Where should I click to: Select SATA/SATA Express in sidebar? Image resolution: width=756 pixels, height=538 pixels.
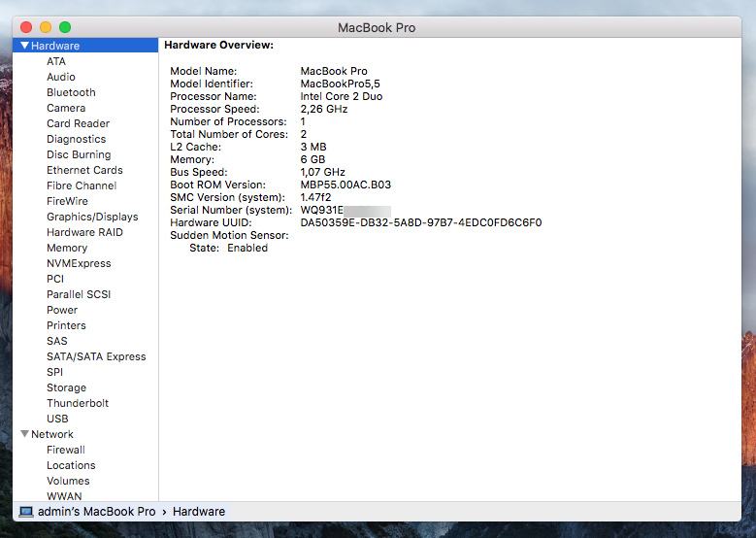[96, 356]
